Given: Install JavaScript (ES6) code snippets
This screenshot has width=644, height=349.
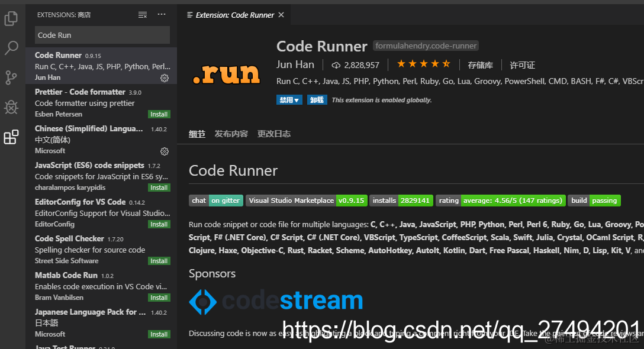Looking at the screenshot, I should pyautogui.click(x=159, y=188).
